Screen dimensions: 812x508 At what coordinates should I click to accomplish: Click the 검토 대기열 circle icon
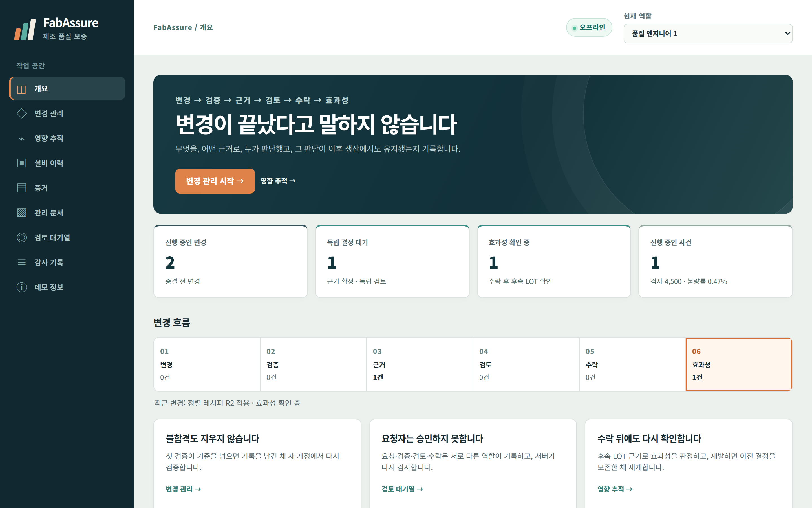click(21, 238)
